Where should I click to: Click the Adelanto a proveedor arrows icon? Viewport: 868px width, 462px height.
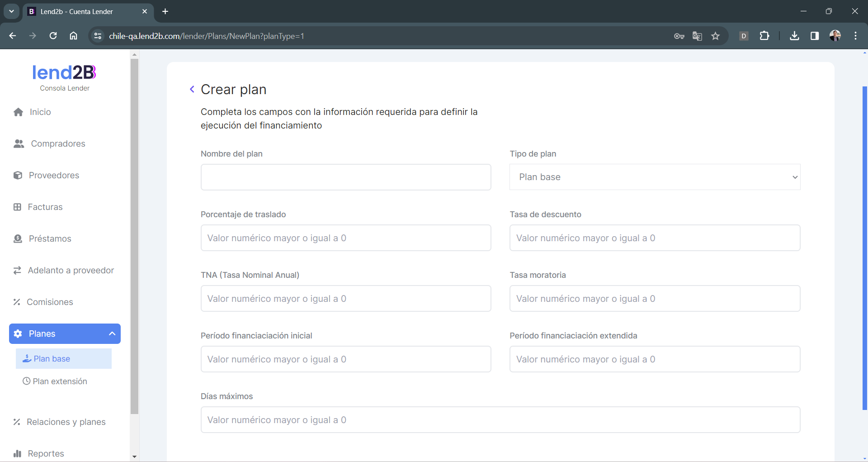click(x=17, y=271)
